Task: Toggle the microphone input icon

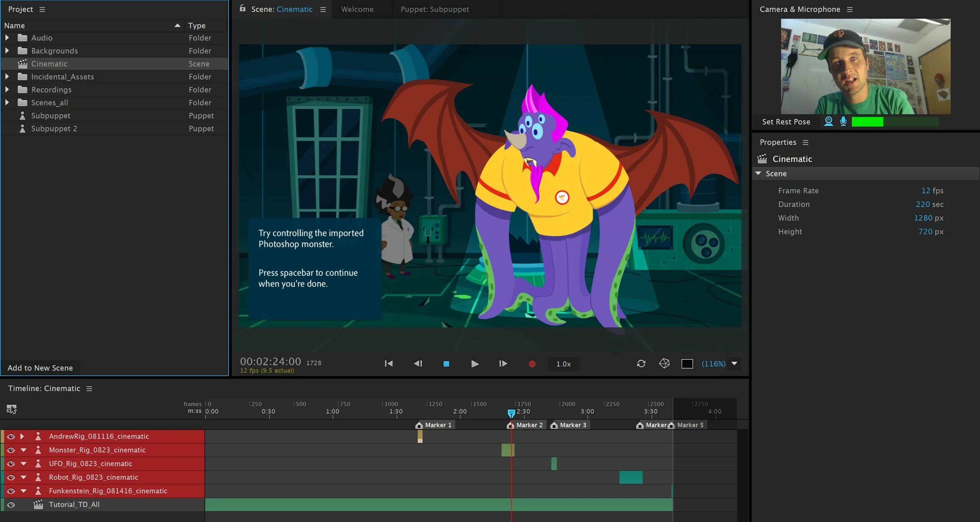Action: [843, 121]
